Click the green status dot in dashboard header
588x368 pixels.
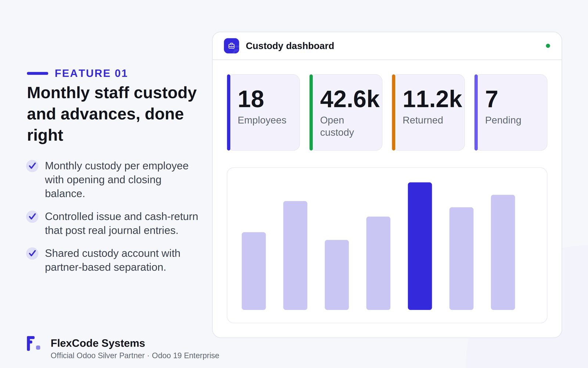click(x=548, y=46)
